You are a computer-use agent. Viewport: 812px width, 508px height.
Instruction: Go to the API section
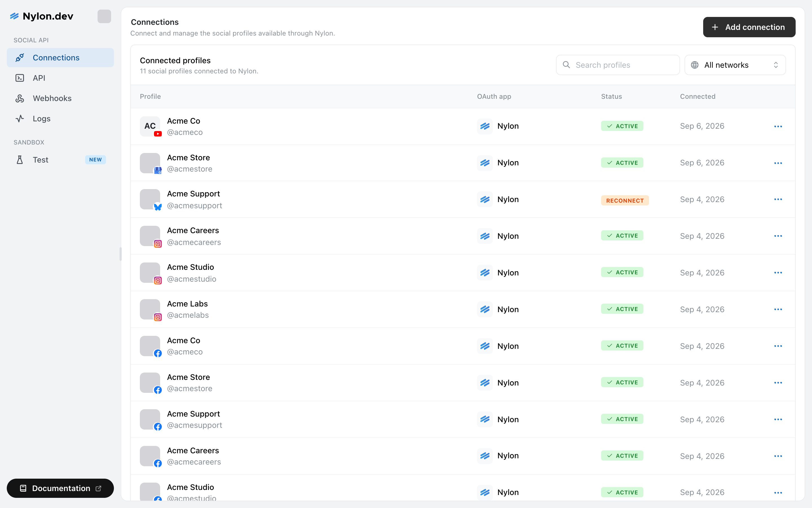[x=60, y=78]
